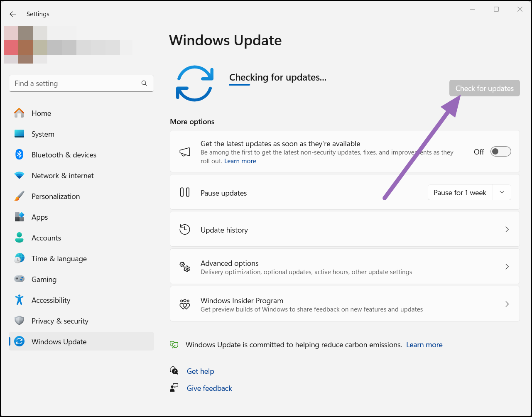The height and width of the screenshot is (417, 532).
Task: Click the Privacy & security shield entry
Action: (x=60, y=321)
